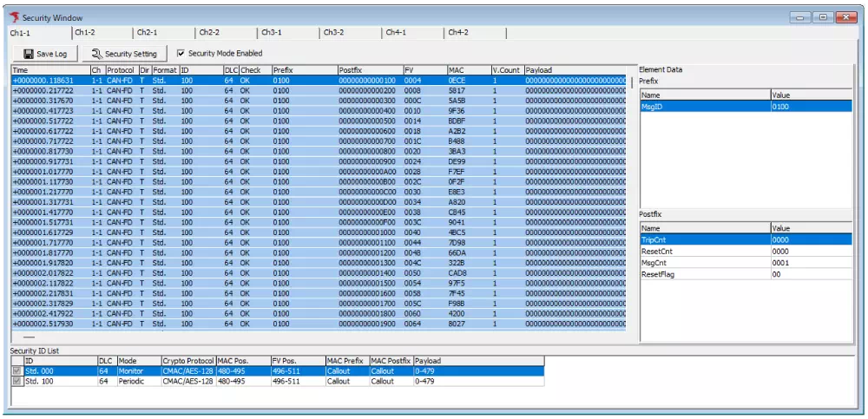Go to the Ch4-2 tab
The height and width of the screenshot is (419, 868).
point(458,32)
